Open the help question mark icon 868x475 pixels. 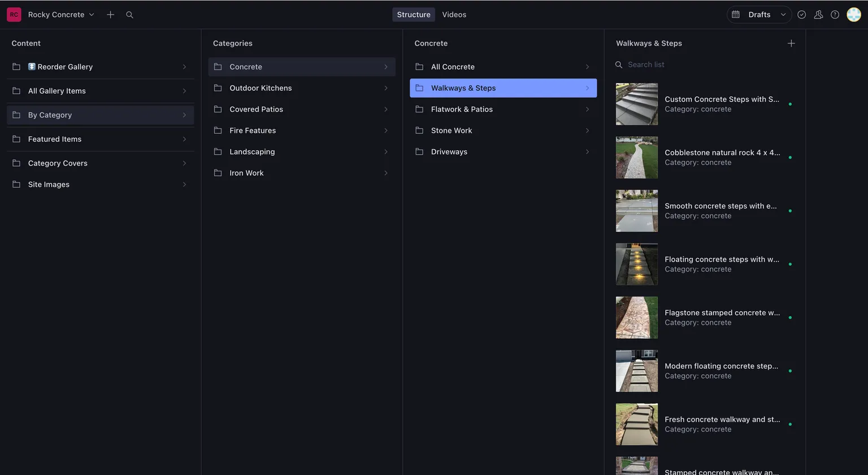(835, 15)
